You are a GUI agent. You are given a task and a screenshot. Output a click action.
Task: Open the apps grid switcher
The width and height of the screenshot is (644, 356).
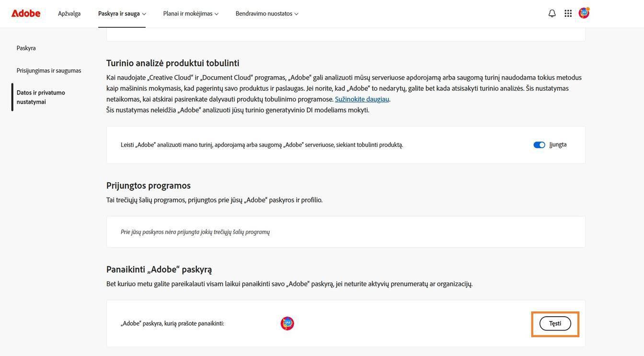click(x=568, y=13)
